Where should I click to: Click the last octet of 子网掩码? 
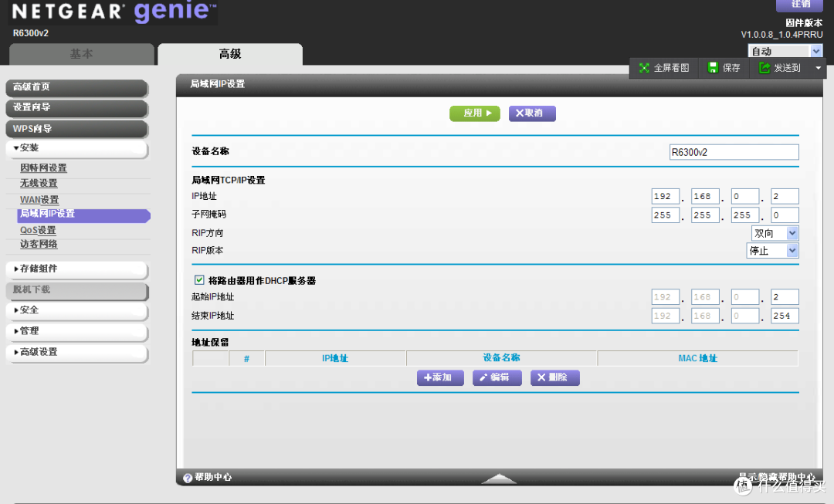coord(785,215)
